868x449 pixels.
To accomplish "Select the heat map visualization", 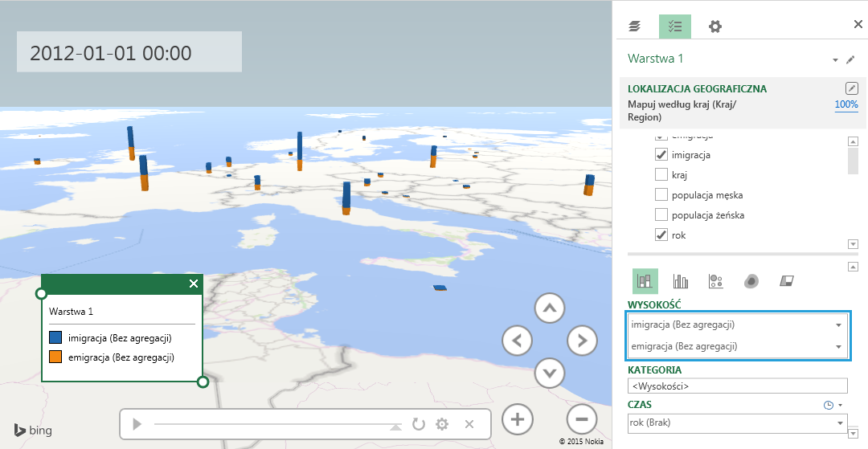I will pyautogui.click(x=751, y=281).
